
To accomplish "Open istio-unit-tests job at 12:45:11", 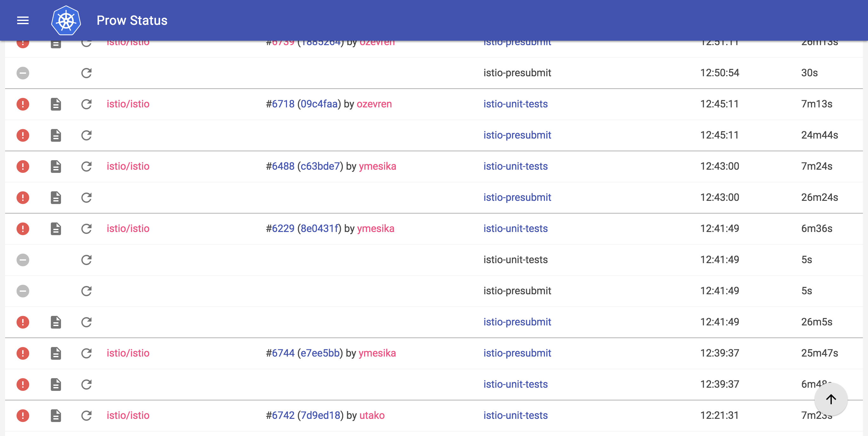I will coord(515,104).
